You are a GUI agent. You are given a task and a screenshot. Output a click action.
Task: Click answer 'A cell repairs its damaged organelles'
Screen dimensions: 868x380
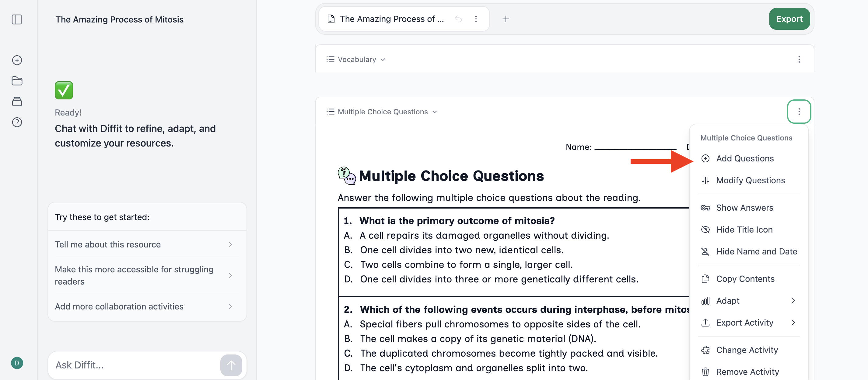tap(484, 235)
